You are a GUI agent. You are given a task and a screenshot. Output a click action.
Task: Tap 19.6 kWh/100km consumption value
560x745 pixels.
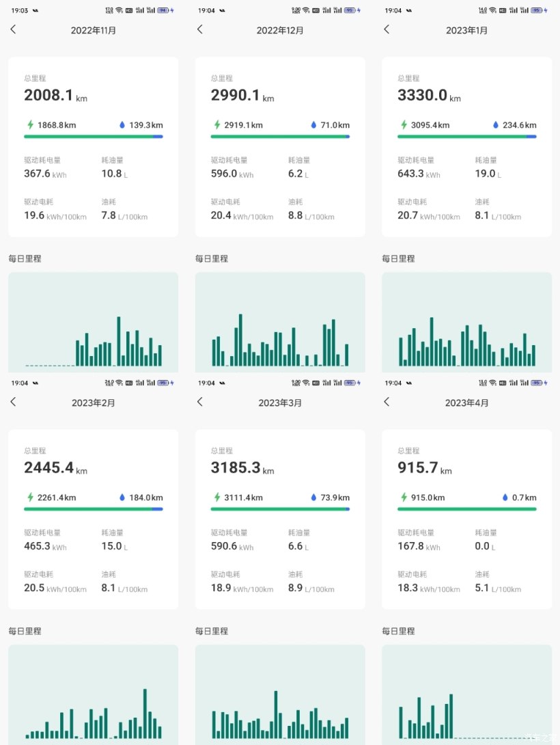pos(55,216)
